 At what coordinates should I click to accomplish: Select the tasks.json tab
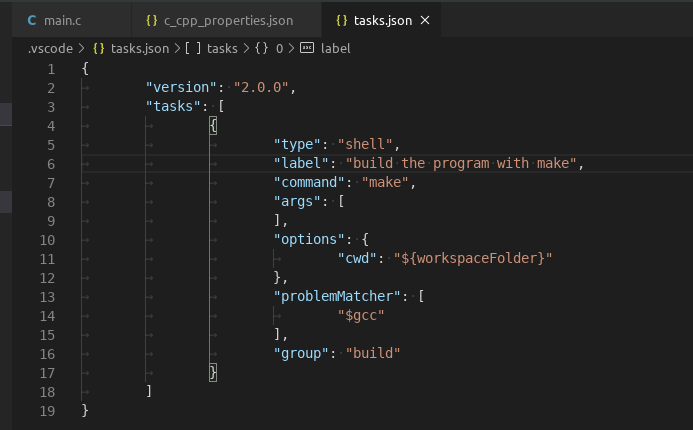click(x=382, y=20)
